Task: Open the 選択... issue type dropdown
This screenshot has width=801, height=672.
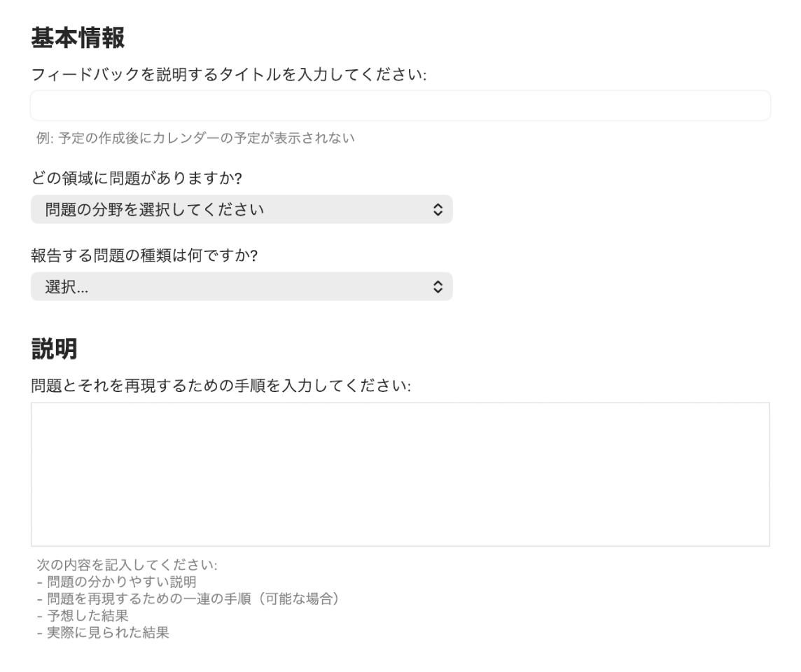Action: coord(241,286)
